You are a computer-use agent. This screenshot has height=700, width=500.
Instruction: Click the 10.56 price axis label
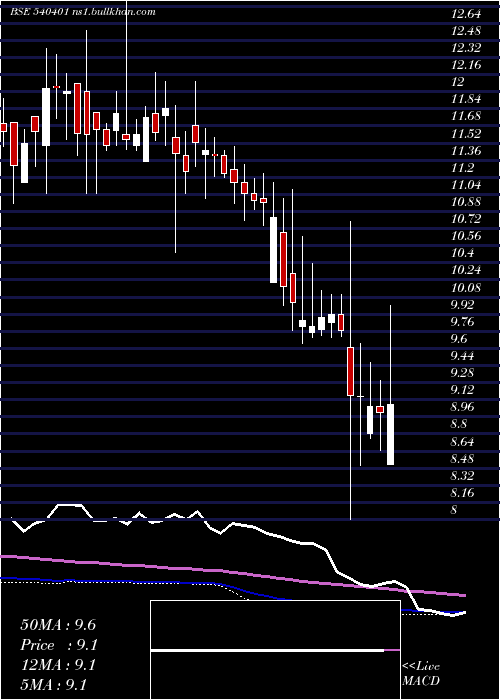point(466,236)
